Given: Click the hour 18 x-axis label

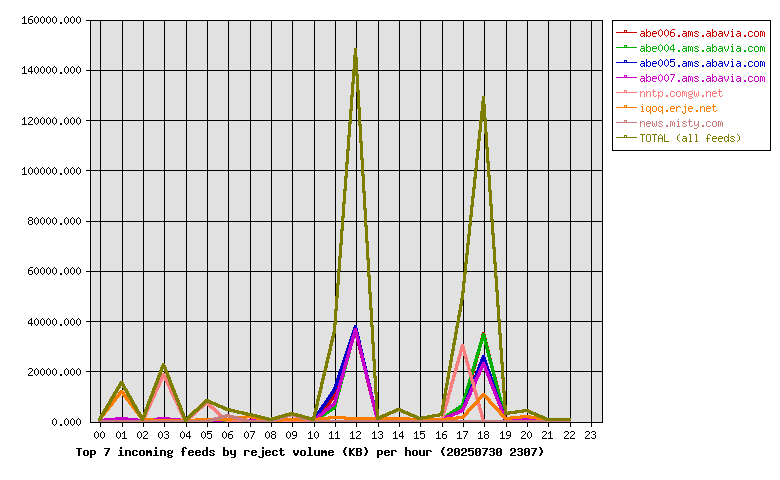Looking at the screenshot, I should [x=484, y=435].
